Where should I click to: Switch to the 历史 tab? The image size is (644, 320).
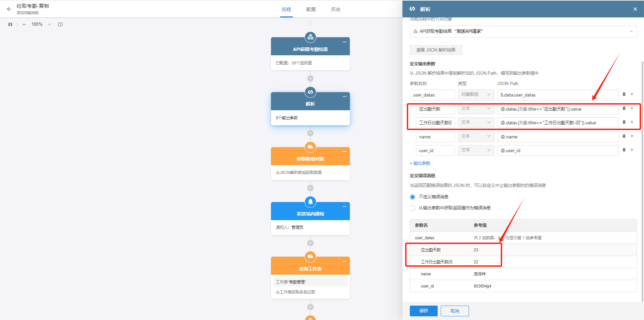pyautogui.click(x=336, y=9)
